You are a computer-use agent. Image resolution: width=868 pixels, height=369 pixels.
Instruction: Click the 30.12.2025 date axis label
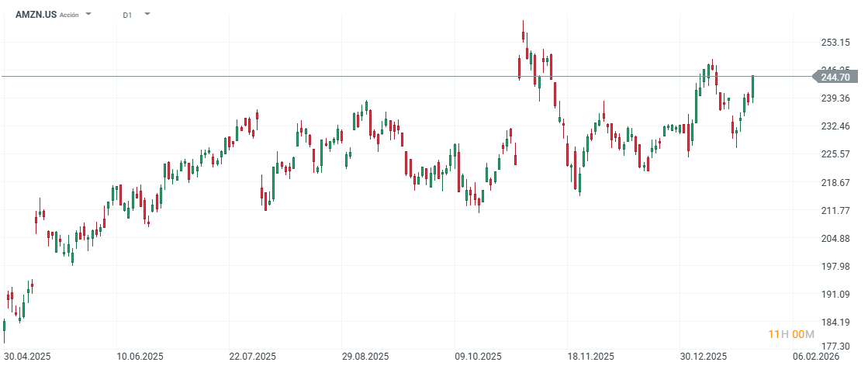click(705, 357)
